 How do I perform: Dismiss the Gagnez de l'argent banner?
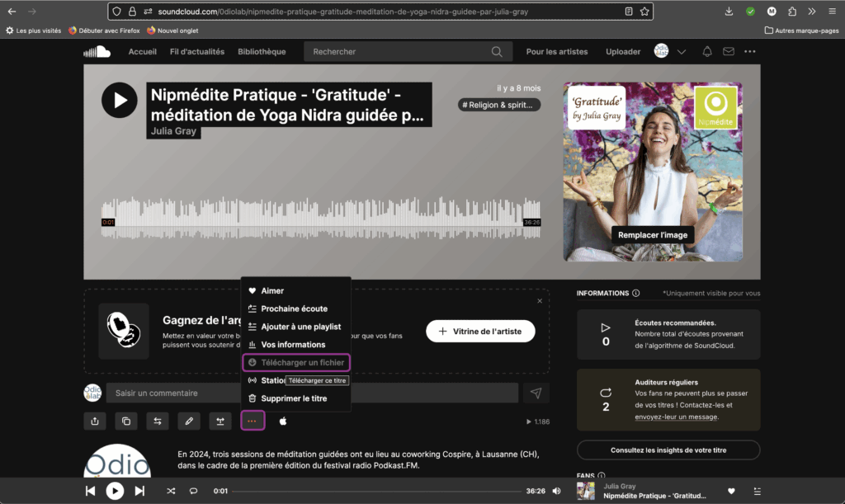pos(540,301)
